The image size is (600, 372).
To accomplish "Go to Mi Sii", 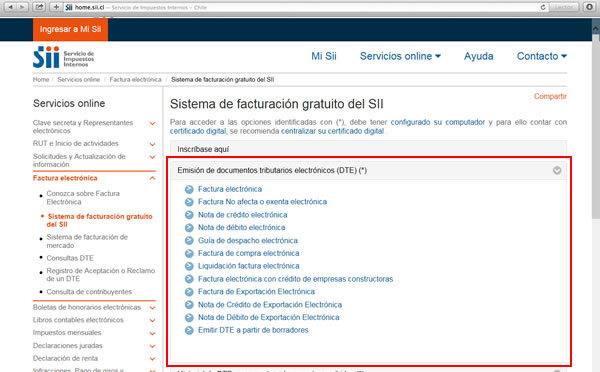I will [x=324, y=56].
